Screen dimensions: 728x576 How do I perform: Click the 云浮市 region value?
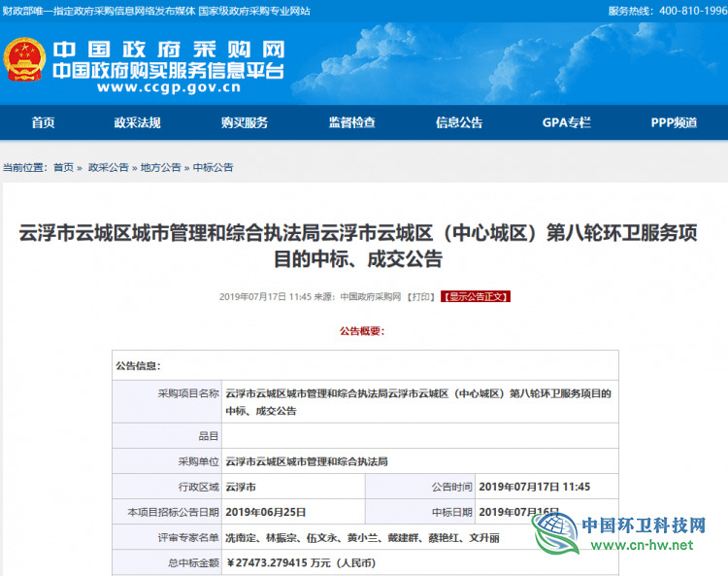coord(241,487)
